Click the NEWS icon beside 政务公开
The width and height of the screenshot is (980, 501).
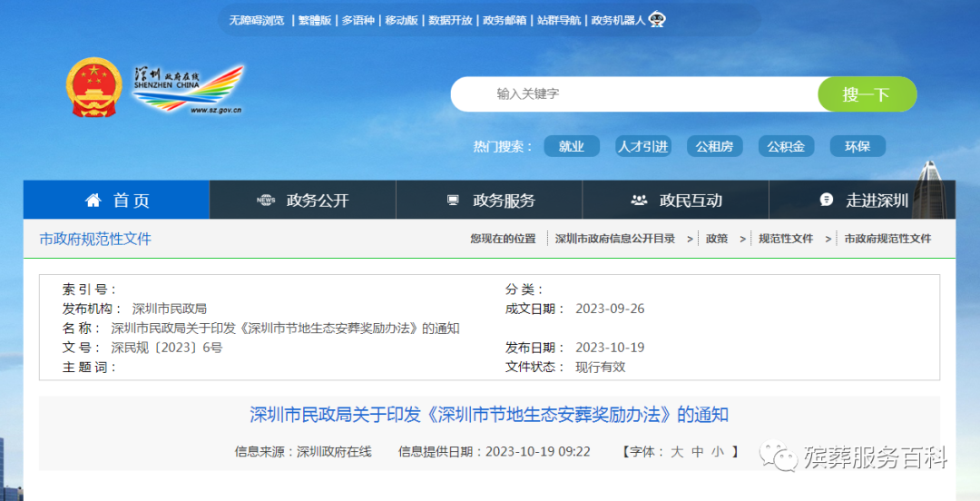pyautogui.click(x=266, y=201)
